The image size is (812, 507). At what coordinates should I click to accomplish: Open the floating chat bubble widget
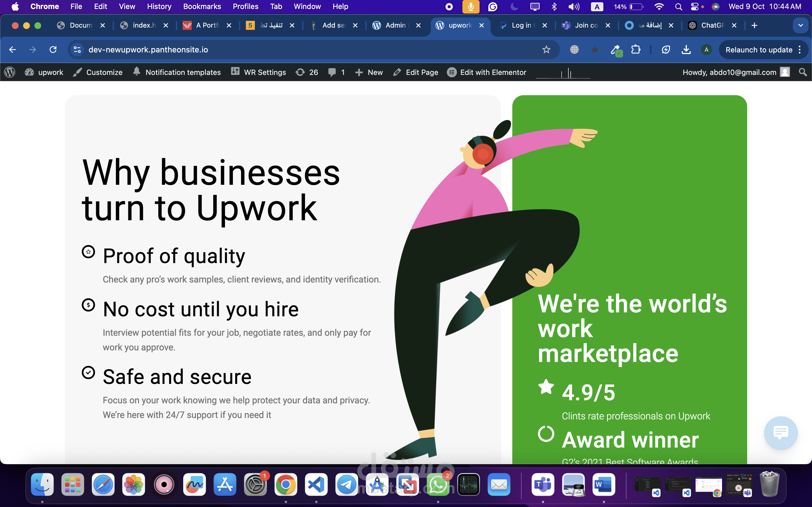(780, 433)
